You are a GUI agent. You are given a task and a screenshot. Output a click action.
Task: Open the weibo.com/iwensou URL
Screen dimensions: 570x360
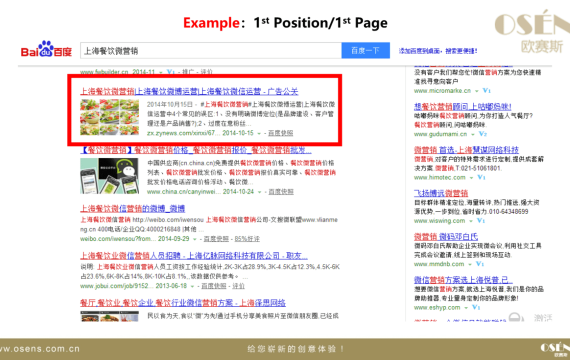118,239
